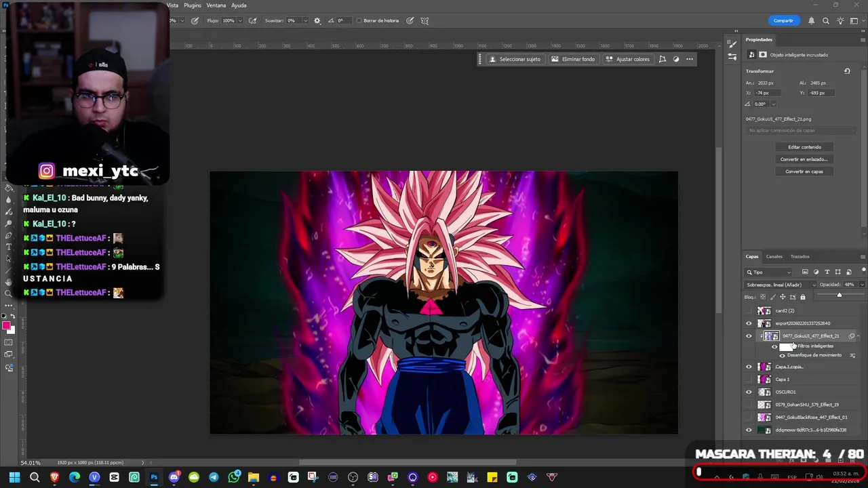Click the airbrush build-up icon
The height and width of the screenshot is (488, 868).
point(253,20)
